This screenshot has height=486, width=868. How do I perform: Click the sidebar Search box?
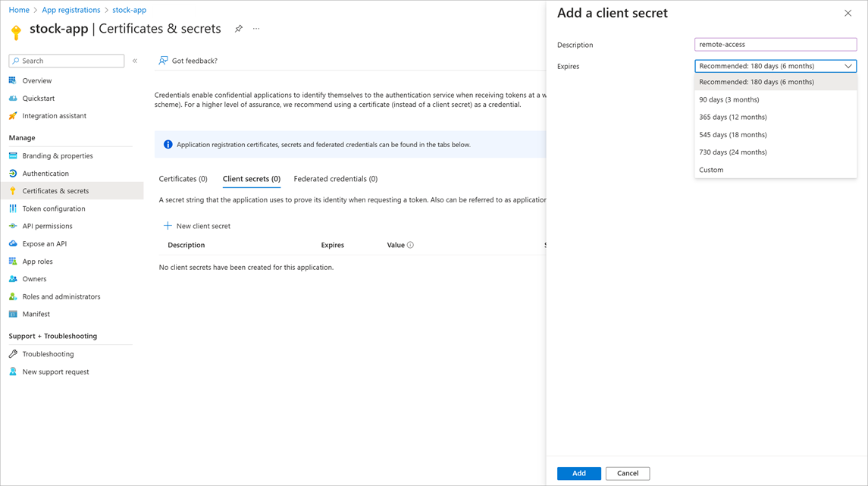pyautogui.click(x=67, y=61)
